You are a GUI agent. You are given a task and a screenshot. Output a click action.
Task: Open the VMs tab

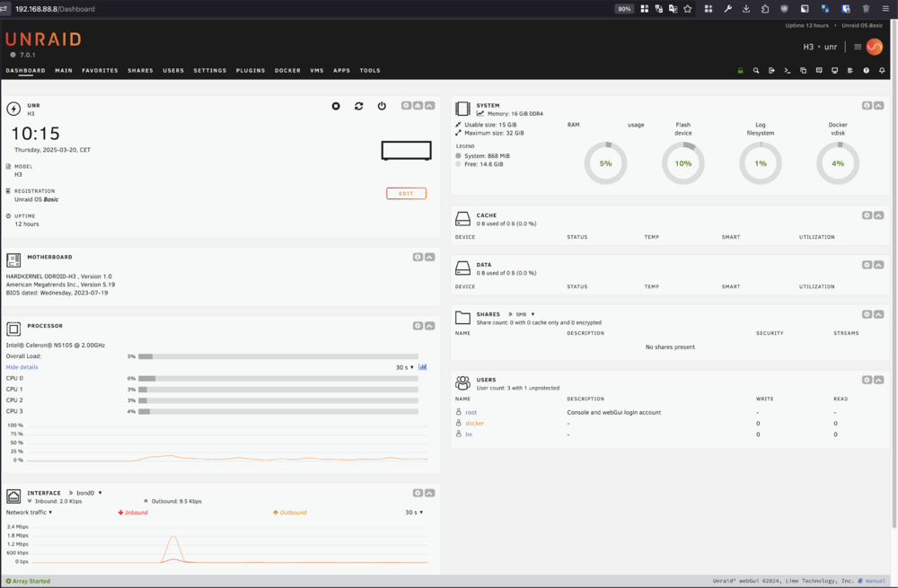click(x=317, y=70)
